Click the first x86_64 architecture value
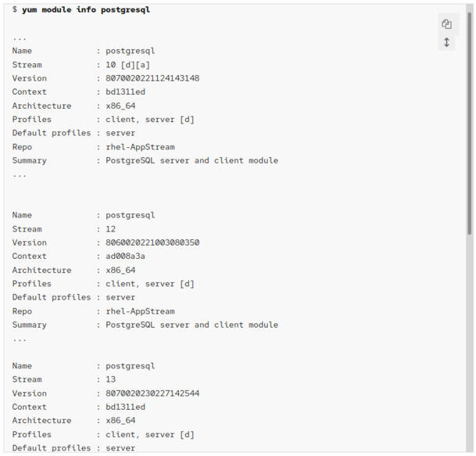This screenshot has height=456, width=476. point(120,106)
